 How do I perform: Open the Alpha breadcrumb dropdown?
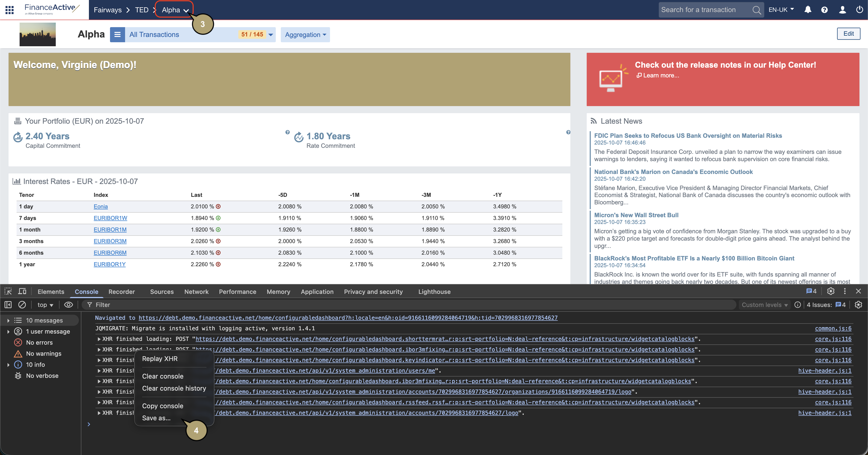[x=175, y=10]
